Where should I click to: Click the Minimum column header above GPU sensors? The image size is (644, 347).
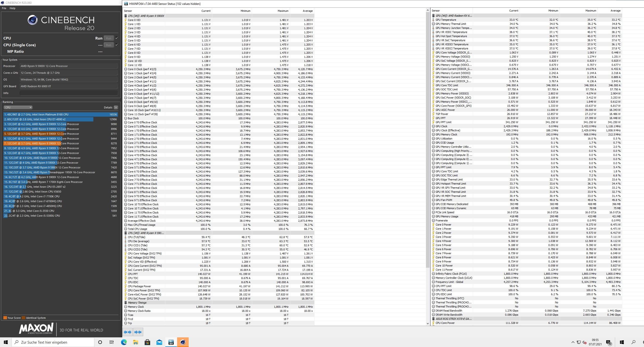click(x=540, y=11)
